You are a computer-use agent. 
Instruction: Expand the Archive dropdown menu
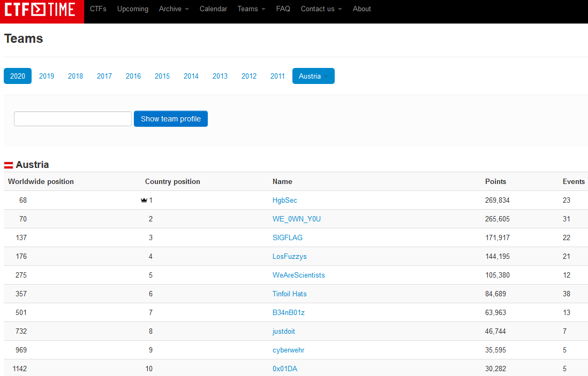(x=174, y=9)
